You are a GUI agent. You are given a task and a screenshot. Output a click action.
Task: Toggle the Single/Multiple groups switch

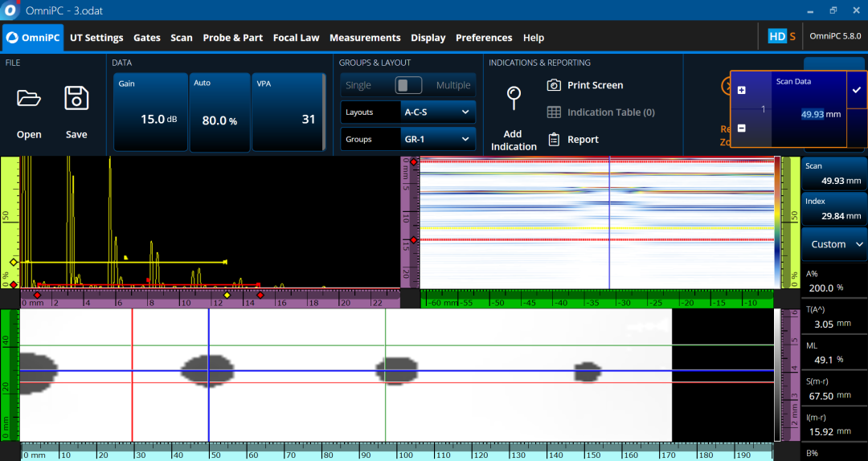click(x=408, y=85)
